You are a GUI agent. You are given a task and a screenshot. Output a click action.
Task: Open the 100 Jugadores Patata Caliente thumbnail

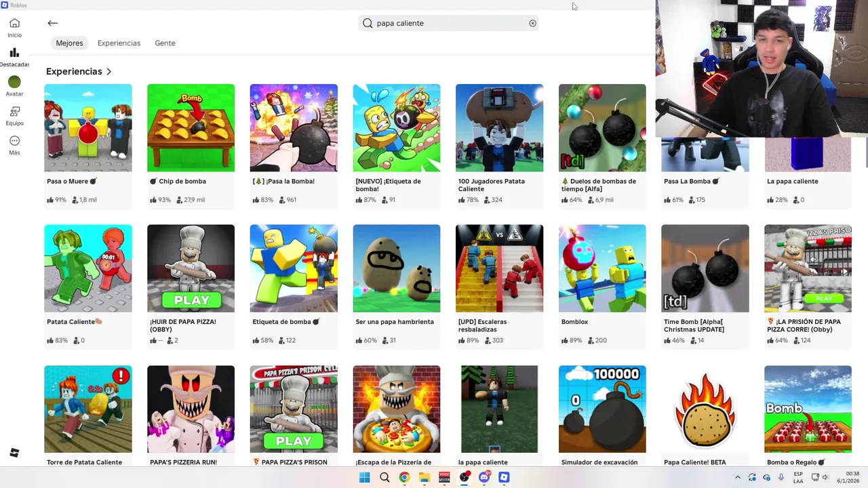click(499, 127)
